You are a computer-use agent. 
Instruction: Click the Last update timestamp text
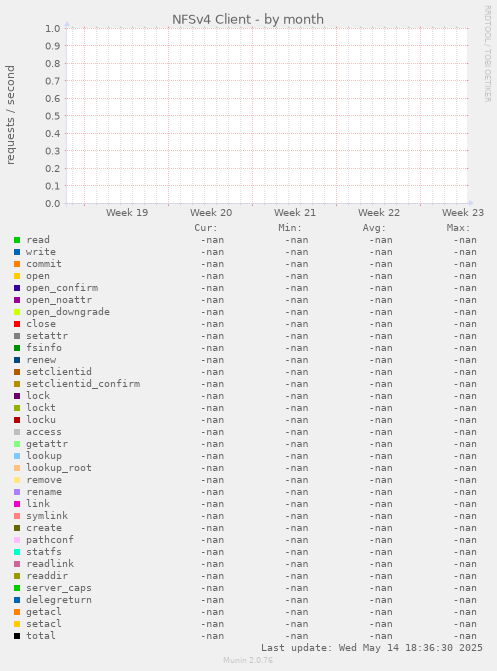[x=372, y=648]
